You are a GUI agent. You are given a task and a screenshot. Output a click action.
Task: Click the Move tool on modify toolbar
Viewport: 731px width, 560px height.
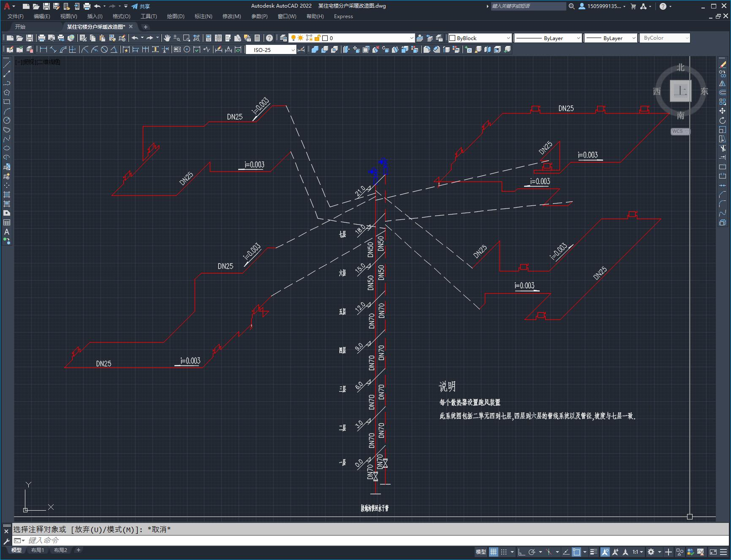[x=723, y=111]
